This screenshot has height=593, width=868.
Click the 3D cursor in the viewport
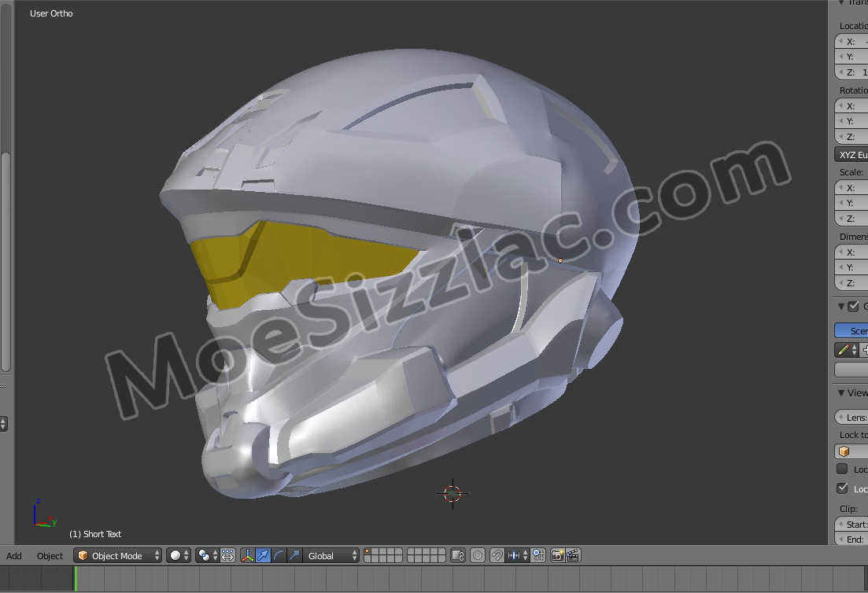pyautogui.click(x=452, y=493)
